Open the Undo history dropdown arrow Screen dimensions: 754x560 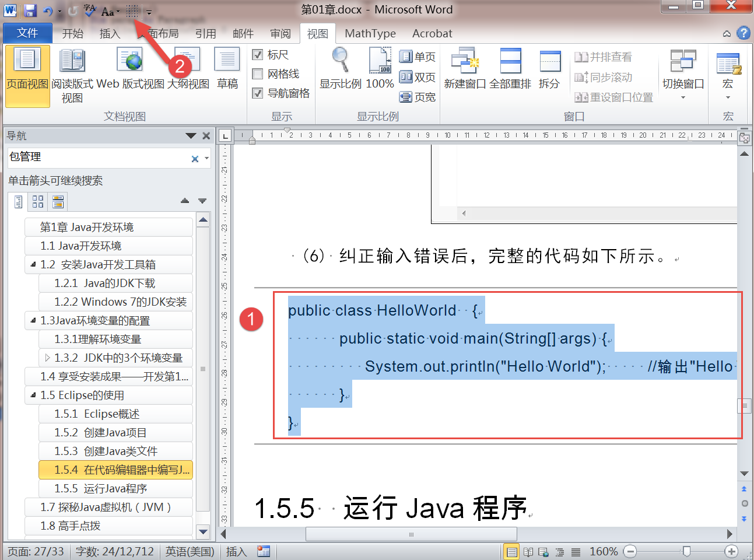pyautogui.click(x=59, y=12)
